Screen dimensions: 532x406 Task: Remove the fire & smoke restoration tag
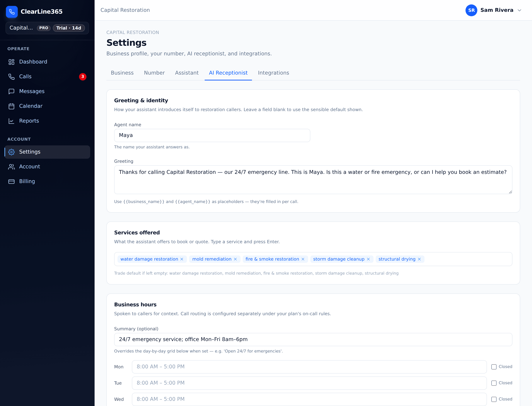point(303,259)
